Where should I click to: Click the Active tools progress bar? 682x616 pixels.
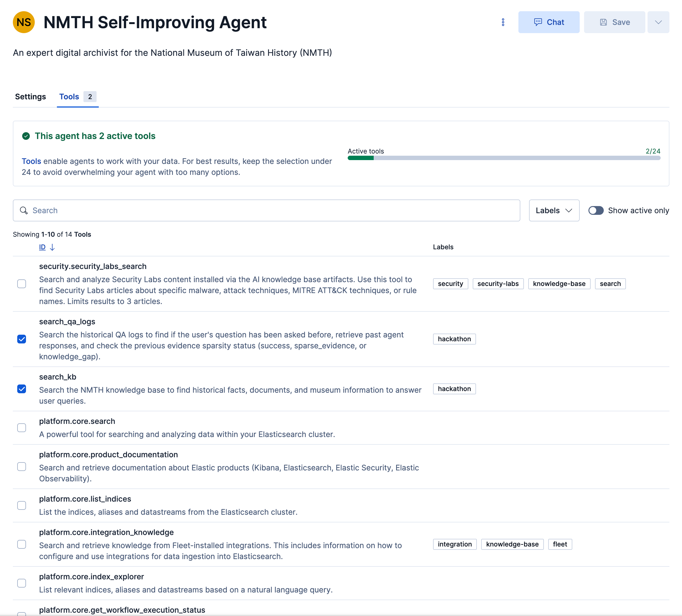[x=504, y=158]
